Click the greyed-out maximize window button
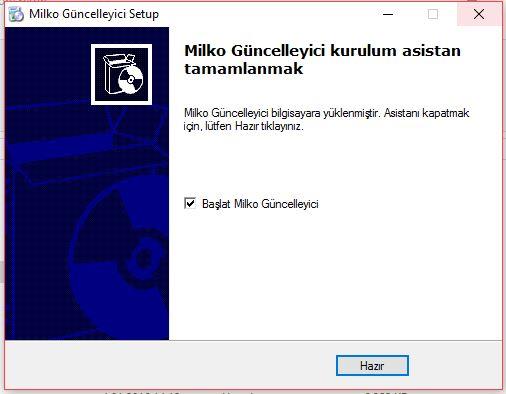This screenshot has height=394, width=506. [433, 14]
